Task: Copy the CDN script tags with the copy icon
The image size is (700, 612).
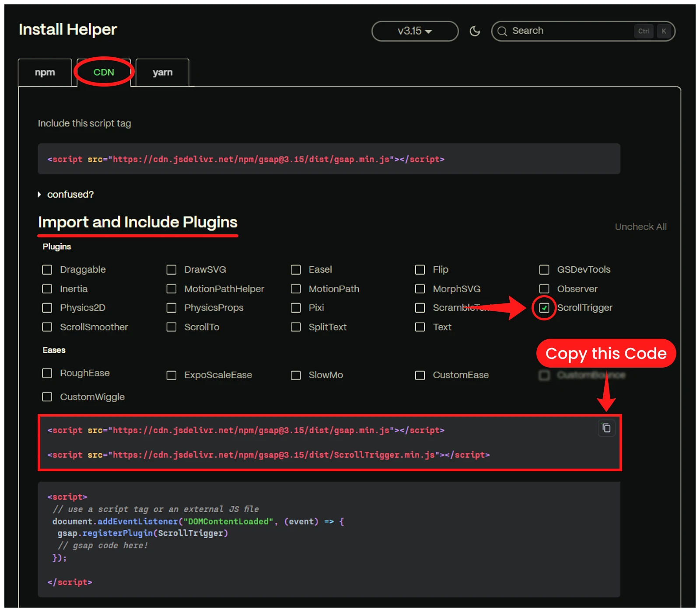Action: pos(606,428)
